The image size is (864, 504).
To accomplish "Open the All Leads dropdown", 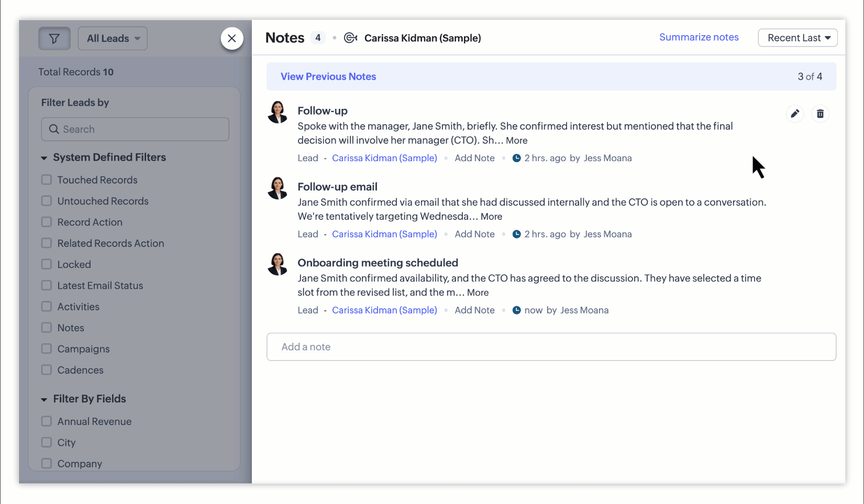I will [113, 39].
